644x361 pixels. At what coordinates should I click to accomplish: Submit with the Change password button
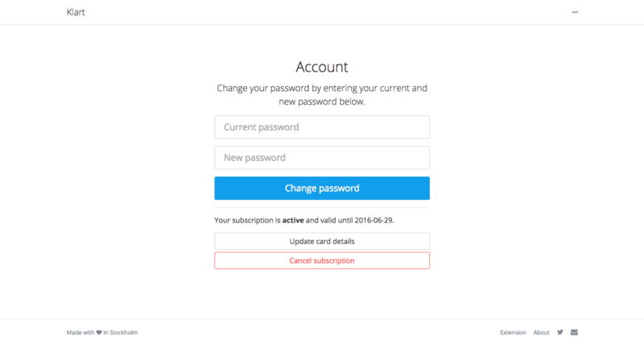[x=322, y=188]
